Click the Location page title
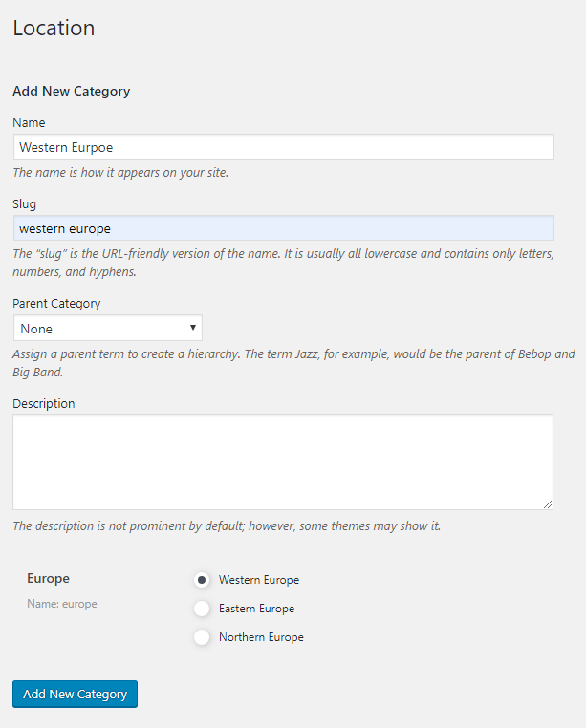 pos(54,28)
